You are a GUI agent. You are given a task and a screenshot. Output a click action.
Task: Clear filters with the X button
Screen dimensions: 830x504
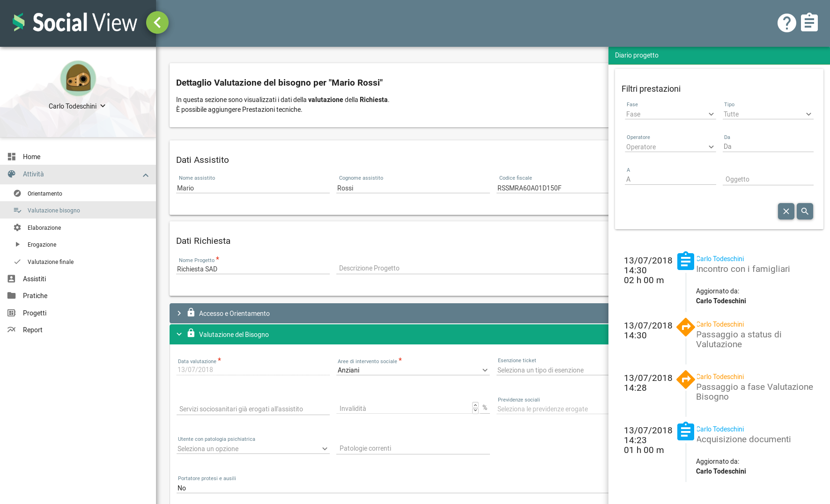point(786,212)
